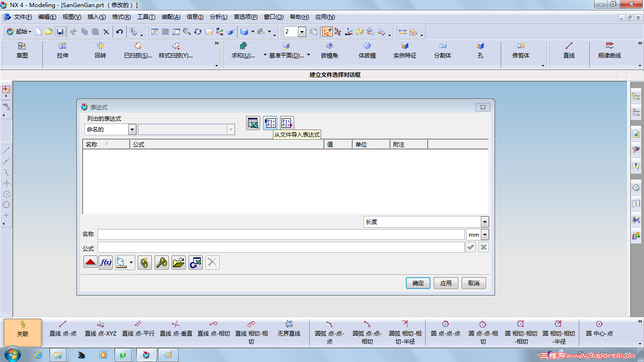This screenshot has height=362, width=644.
Task: Click the open referenced parts folder icon
Action: click(179, 263)
